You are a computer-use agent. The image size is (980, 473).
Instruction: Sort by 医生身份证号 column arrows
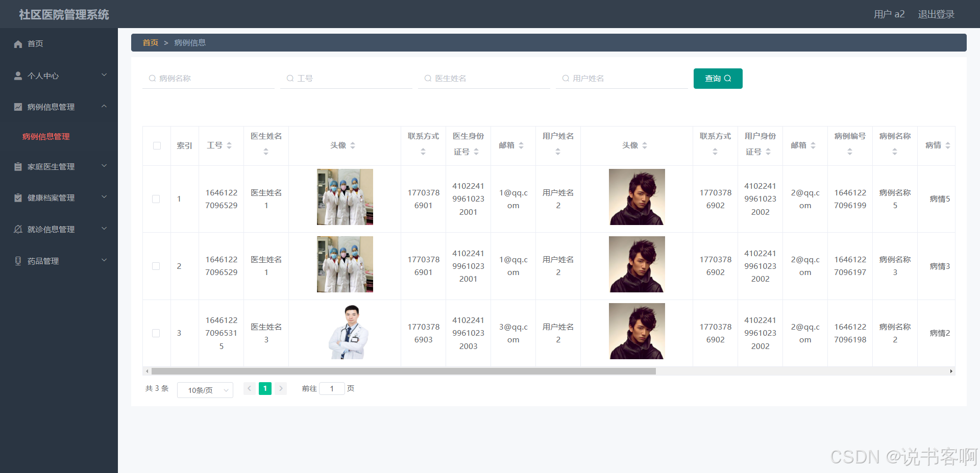[x=476, y=152]
